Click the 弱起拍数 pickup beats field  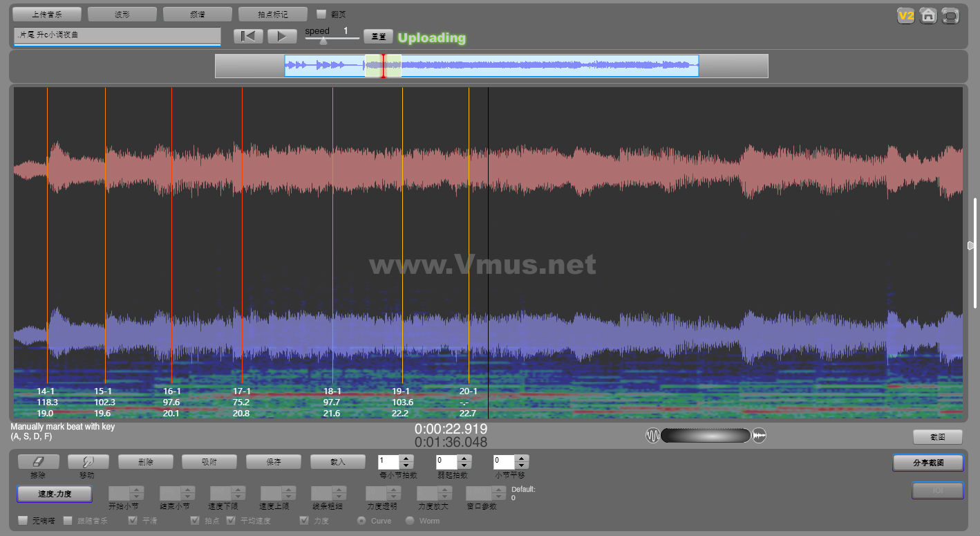[x=447, y=461]
